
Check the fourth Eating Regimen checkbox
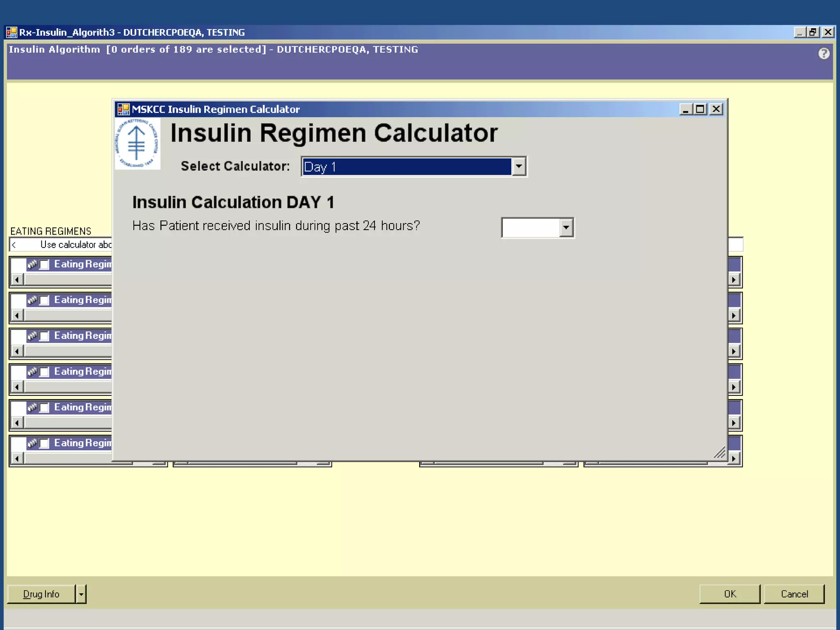point(44,372)
